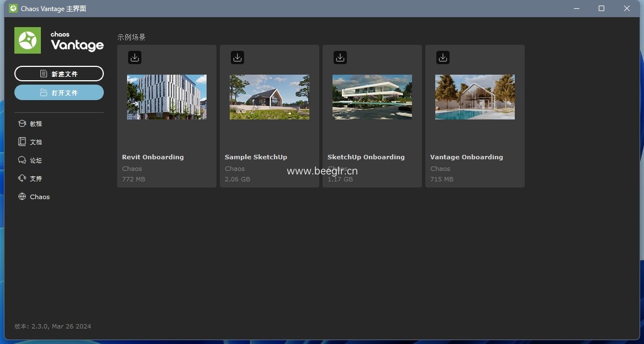Click the Chaos Vantage green logo
The height and width of the screenshot is (344, 644).
28,40
